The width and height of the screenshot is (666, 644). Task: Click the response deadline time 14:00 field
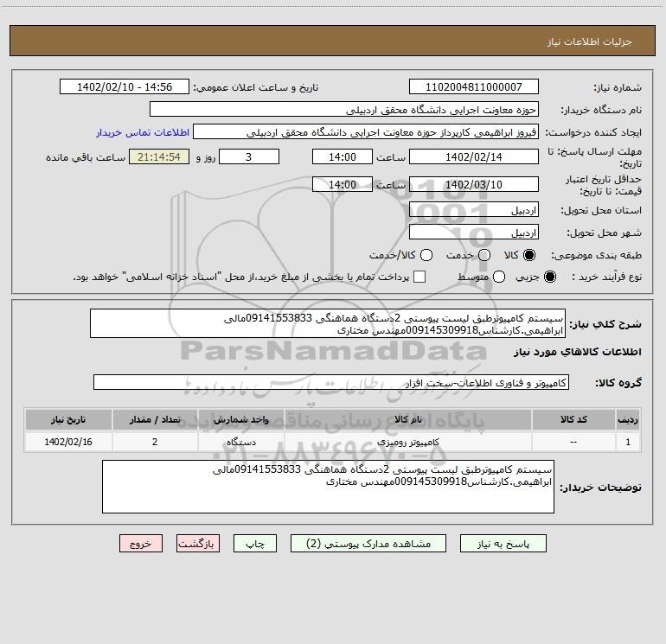tap(343, 156)
